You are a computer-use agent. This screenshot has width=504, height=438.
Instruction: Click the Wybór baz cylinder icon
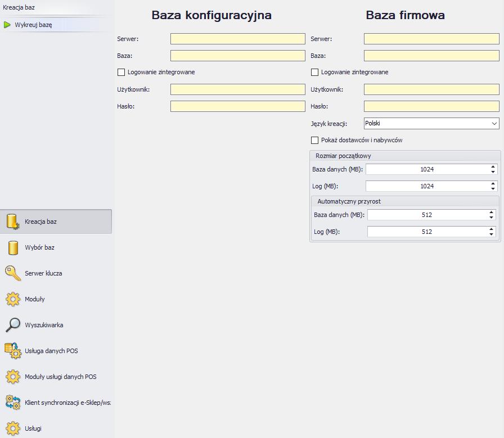pos(13,248)
